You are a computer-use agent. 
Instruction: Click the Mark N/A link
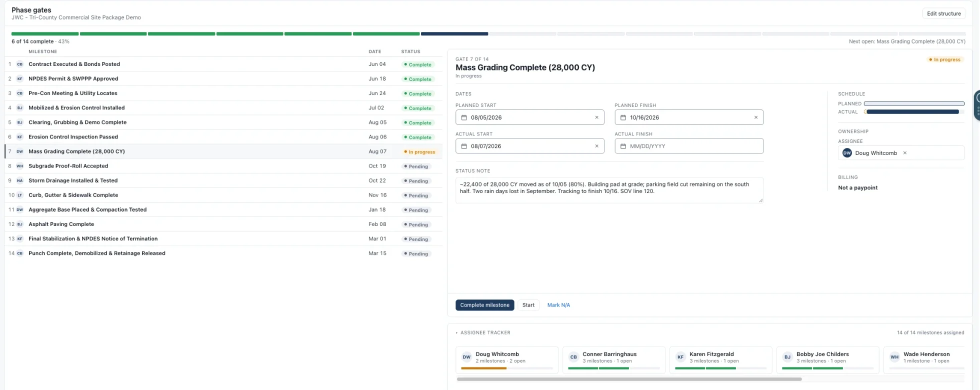click(x=558, y=305)
